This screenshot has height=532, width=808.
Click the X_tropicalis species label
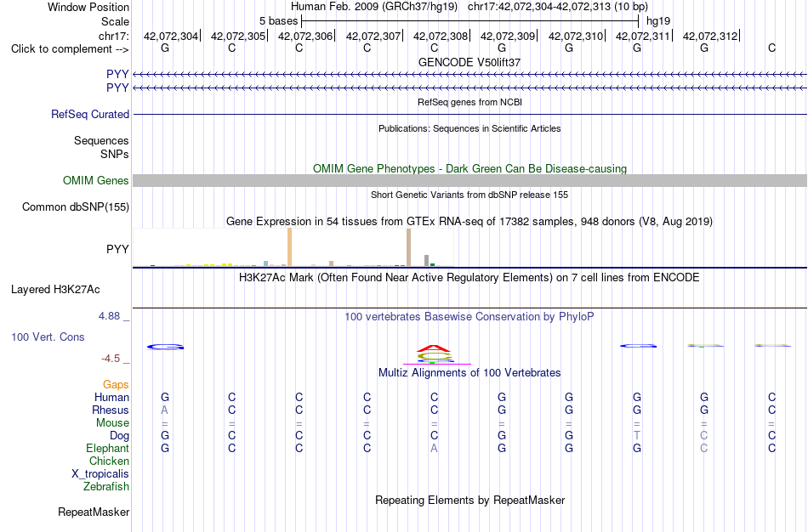[100, 474]
